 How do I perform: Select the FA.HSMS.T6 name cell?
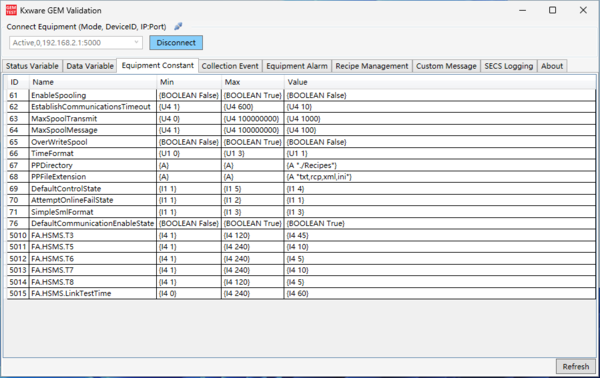point(93,259)
